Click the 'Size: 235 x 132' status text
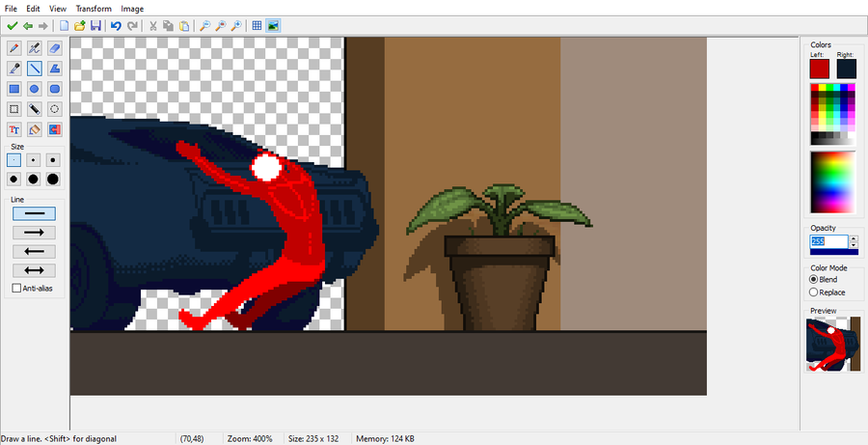 313,439
